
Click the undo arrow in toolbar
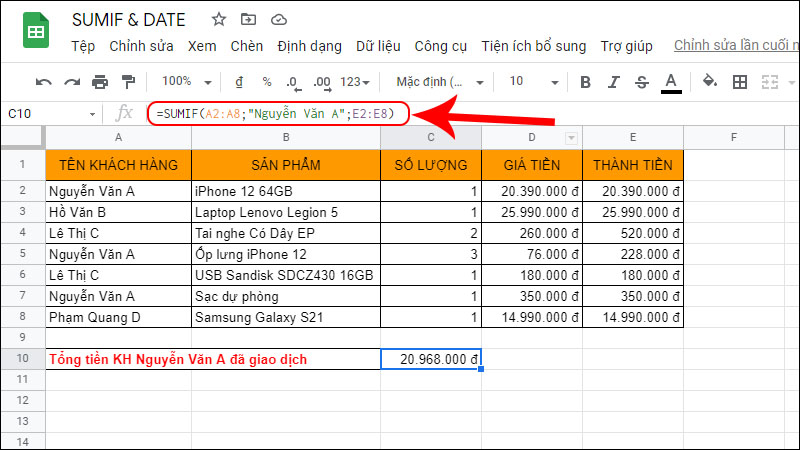(44, 82)
